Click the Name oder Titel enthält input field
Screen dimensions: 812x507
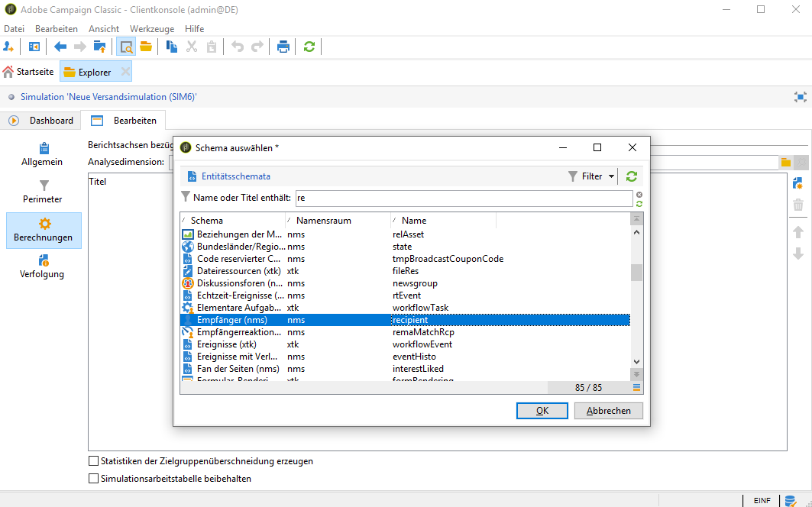click(x=464, y=199)
